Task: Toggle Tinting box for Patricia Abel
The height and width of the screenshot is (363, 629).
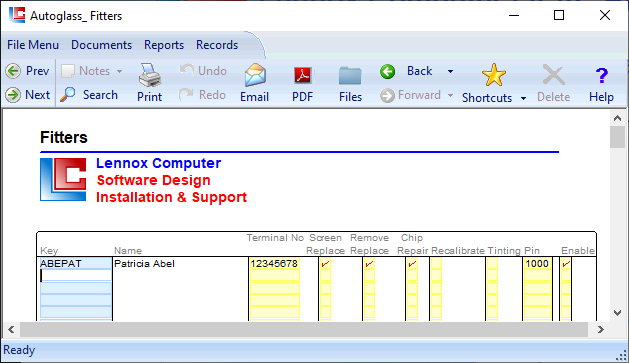Action: [x=492, y=264]
